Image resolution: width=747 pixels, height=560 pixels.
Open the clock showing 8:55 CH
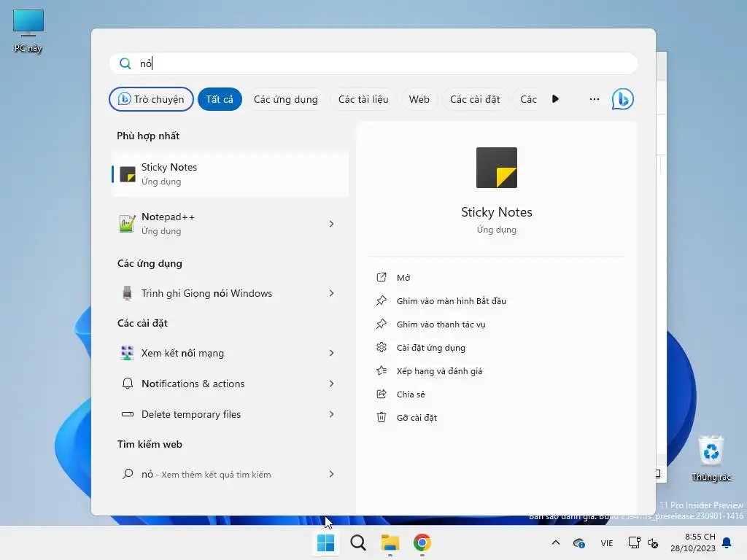693,542
